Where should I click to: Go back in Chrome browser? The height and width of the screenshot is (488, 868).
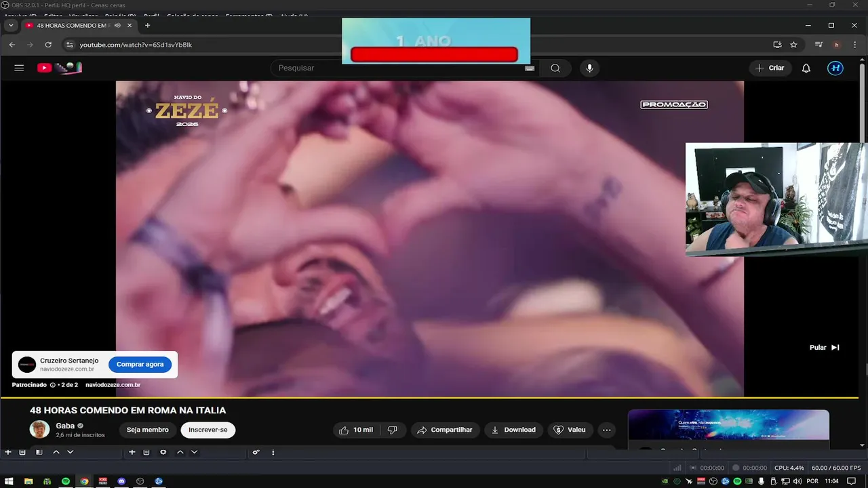[12, 45]
